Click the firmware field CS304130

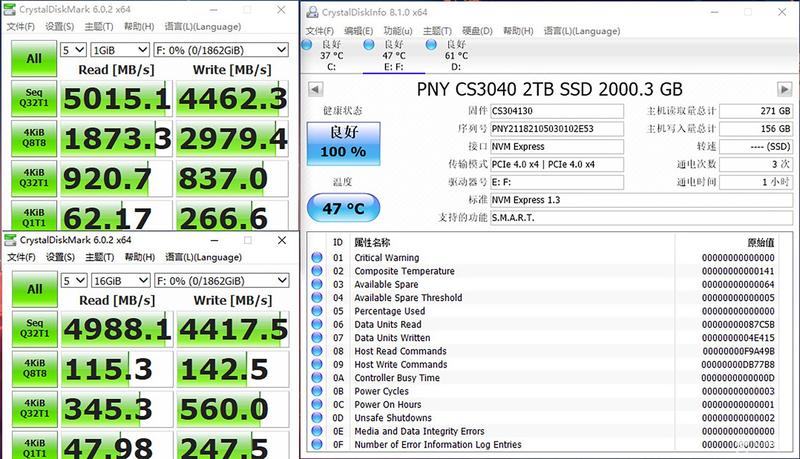[x=557, y=111]
